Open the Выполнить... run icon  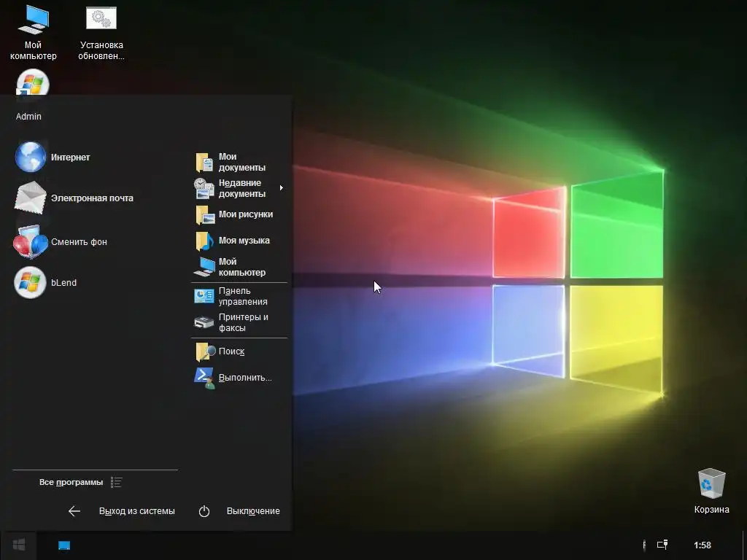point(205,378)
